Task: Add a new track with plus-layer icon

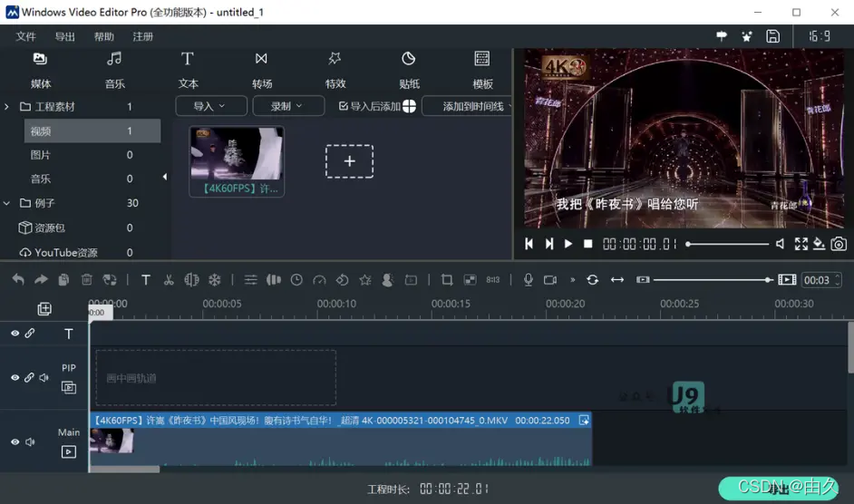Action: click(44, 309)
